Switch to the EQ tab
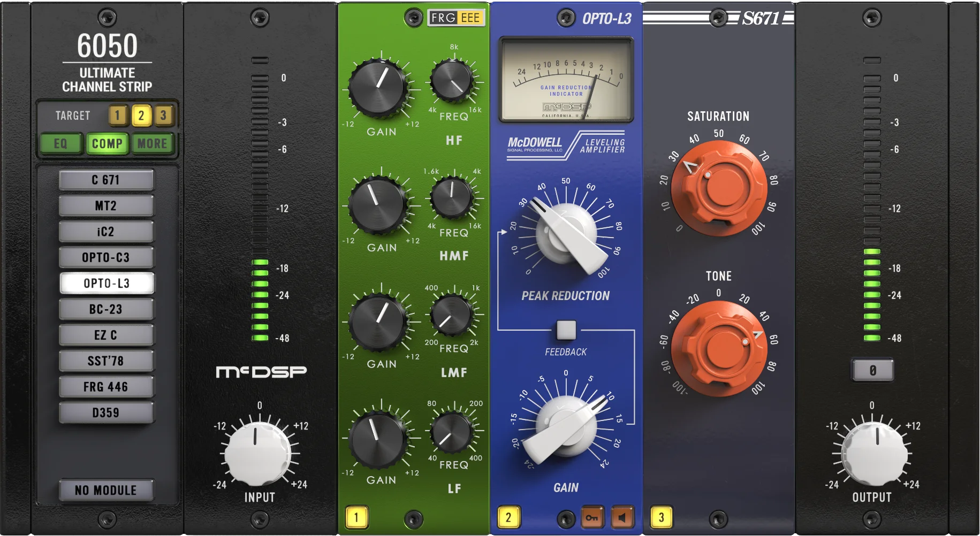Viewport: 980px width, 536px height. tap(60, 143)
